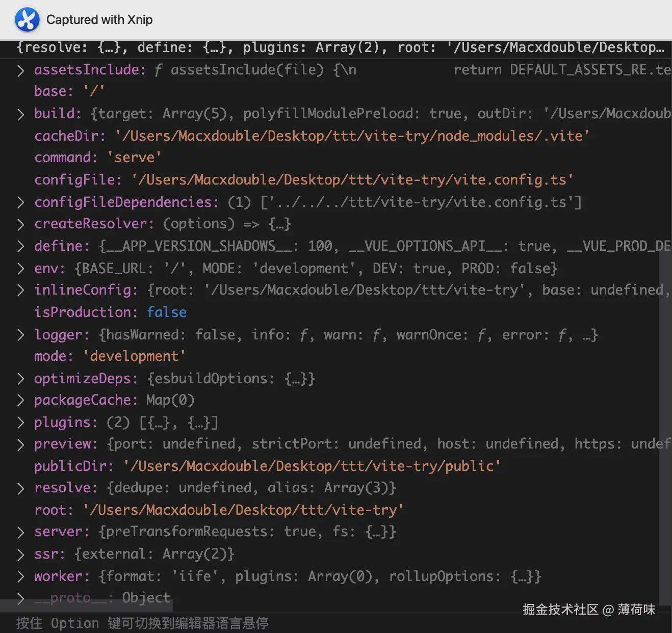The height and width of the screenshot is (633, 672).
Task: Expand the __proto__ Object entry
Action: pyautogui.click(x=20, y=598)
